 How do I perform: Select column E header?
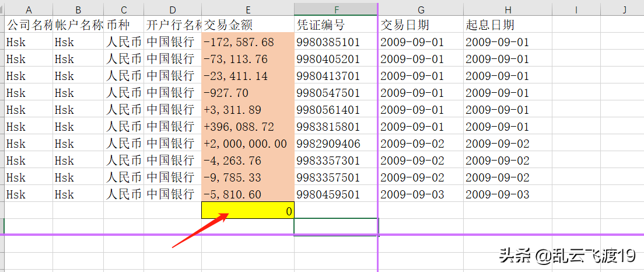[248, 10]
